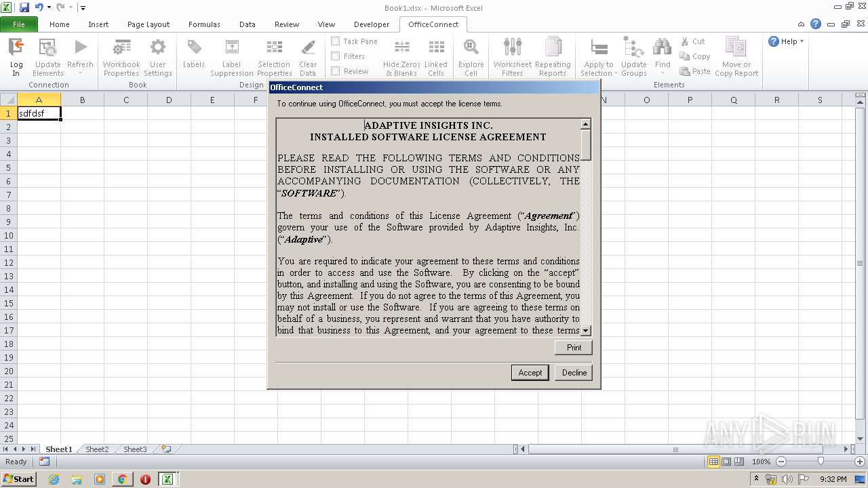Click Accept on the license dialog
Screen dimensions: 868x488
tap(530, 373)
